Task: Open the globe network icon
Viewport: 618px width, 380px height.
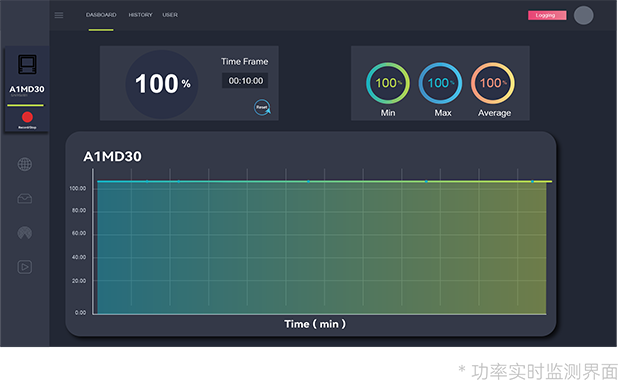Action: point(25,164)
